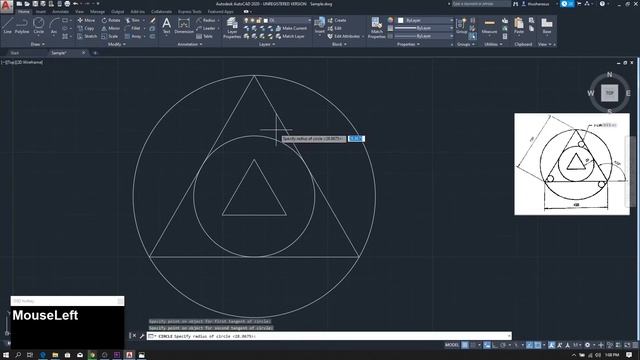Click the Match Layer button
Screen dimensions: 640x360
(290, 36)
